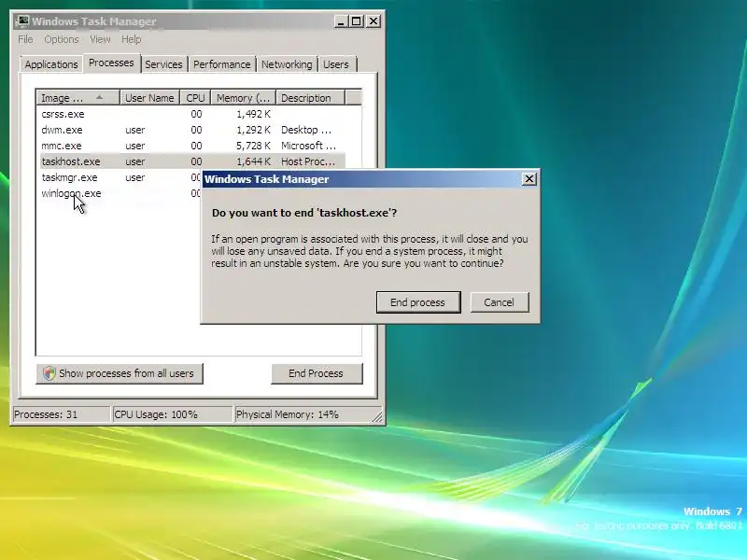
Task: Switch to the Users tab
Action: coord(336,64)
